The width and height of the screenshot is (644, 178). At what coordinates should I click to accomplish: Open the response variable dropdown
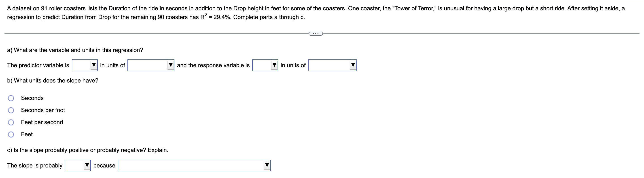click(x=265, y=65)
